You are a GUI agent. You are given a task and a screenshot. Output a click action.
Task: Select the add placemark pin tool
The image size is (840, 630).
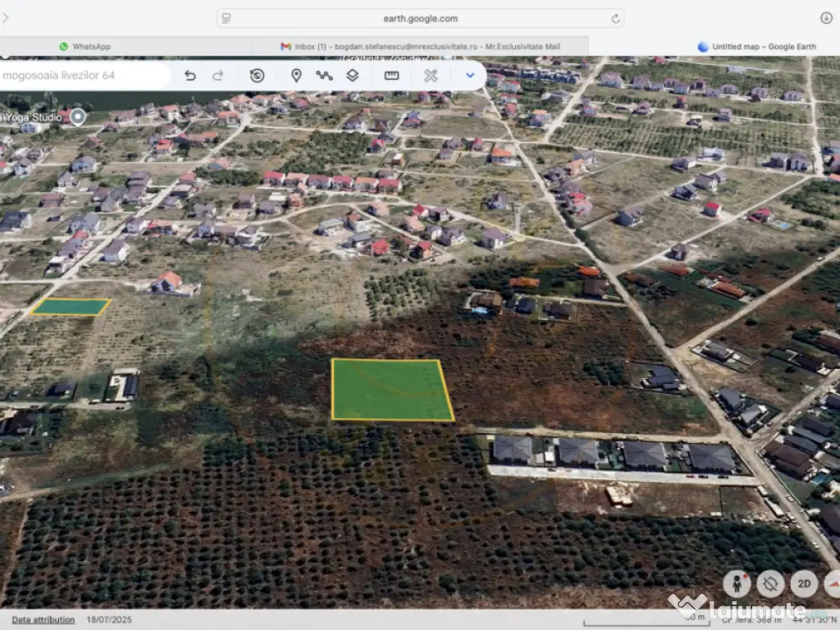click(x=296, y=75)
